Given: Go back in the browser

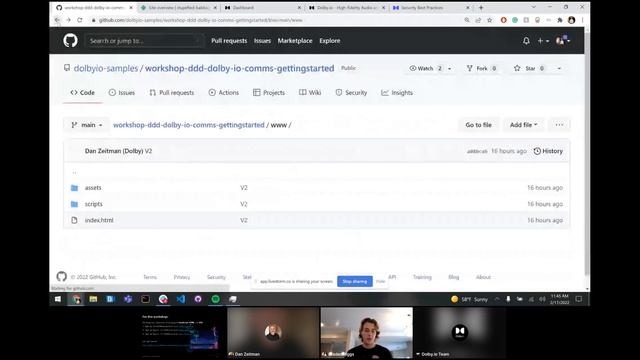Looking at the screenshot, I should [x=57, y=20].
